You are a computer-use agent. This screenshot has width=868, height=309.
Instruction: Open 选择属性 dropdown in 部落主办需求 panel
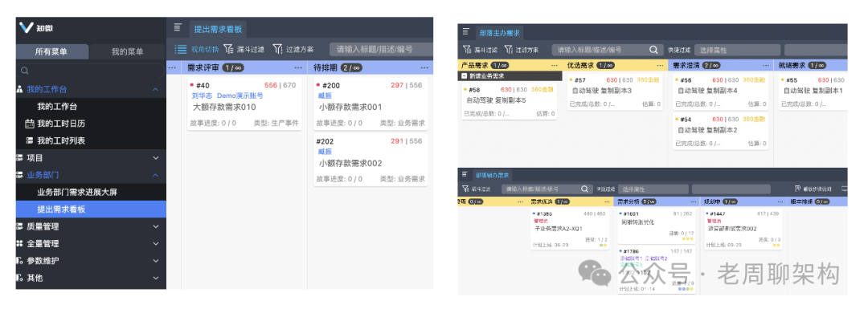pos(737,50)
